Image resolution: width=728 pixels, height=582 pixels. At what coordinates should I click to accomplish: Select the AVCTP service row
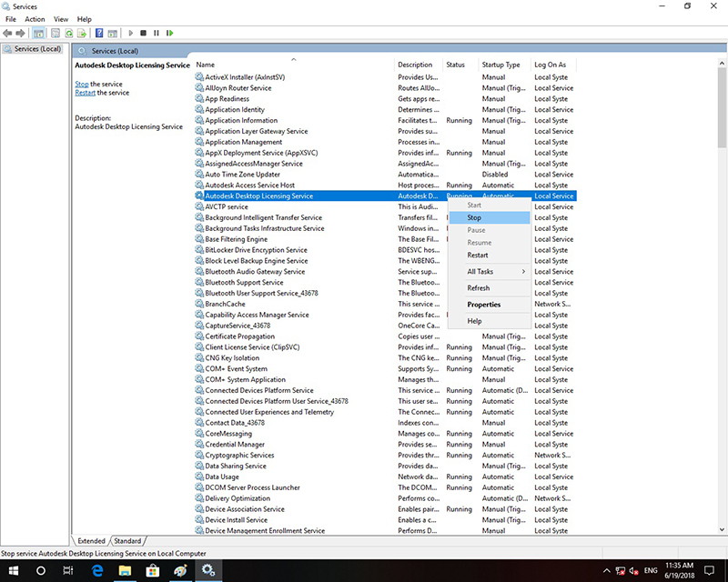[385, 207]
